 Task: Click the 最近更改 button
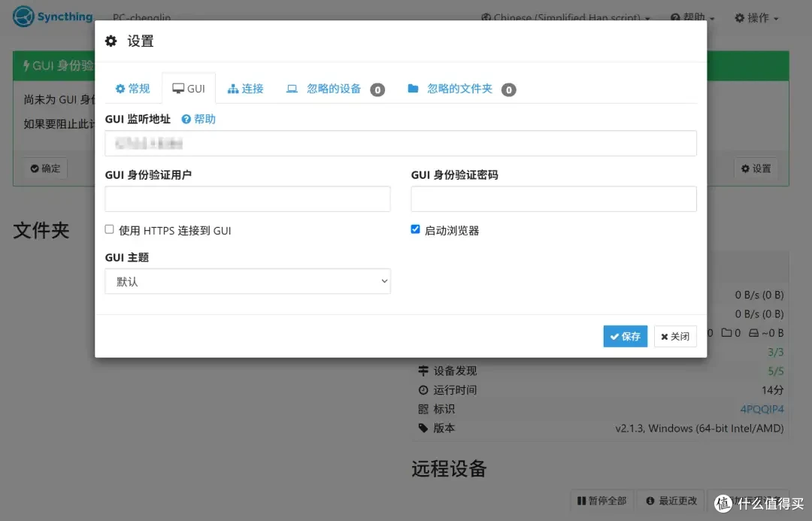click(x=671, y=501)
